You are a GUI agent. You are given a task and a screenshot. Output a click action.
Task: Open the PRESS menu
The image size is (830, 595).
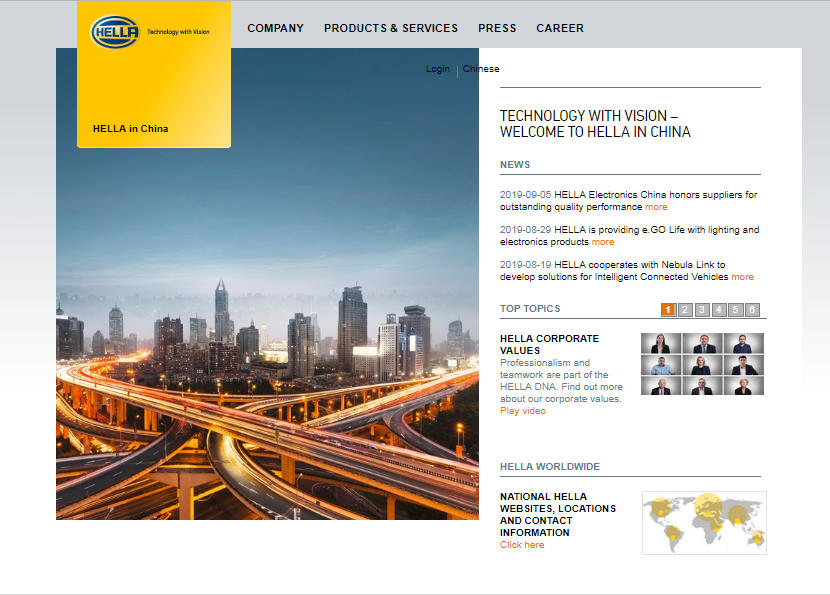497,28
